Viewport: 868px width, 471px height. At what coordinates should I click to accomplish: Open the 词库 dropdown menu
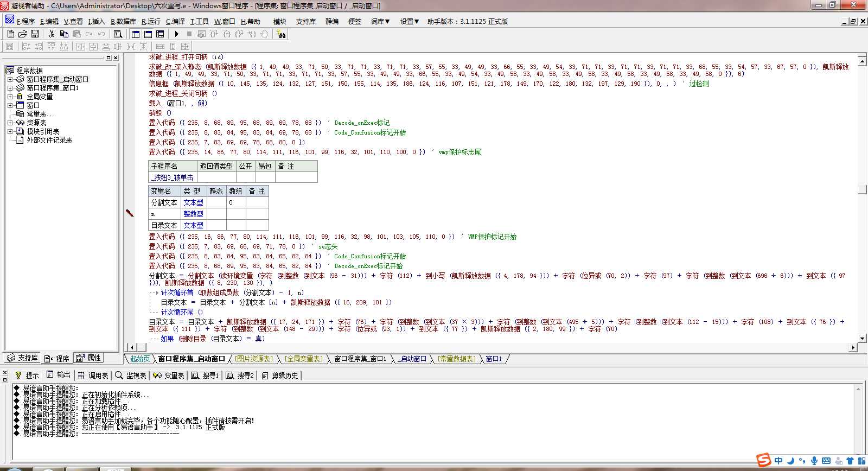(x=380, y=22)
